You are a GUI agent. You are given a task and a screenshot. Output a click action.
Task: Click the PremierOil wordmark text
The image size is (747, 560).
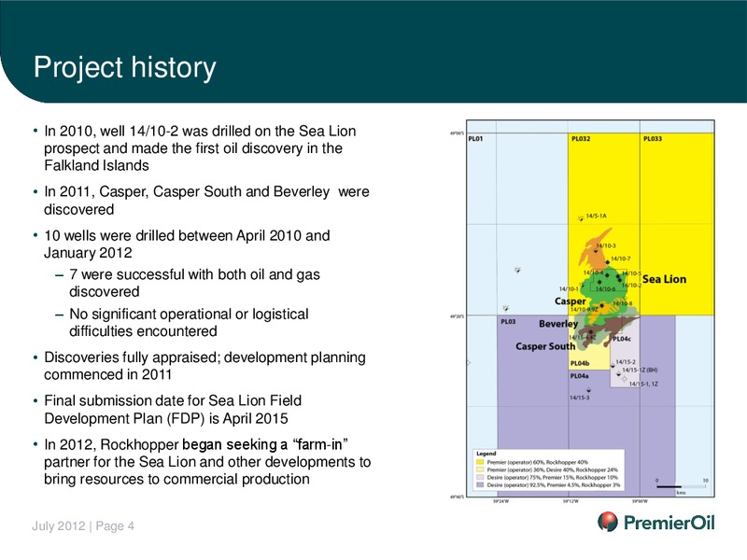coord(669,523)
